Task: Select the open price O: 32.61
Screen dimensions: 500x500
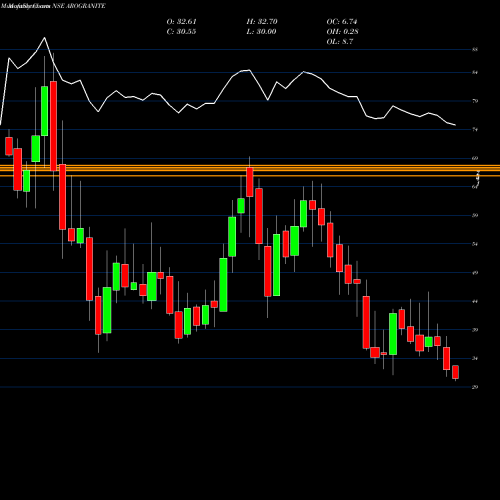Action: [182, 22]
